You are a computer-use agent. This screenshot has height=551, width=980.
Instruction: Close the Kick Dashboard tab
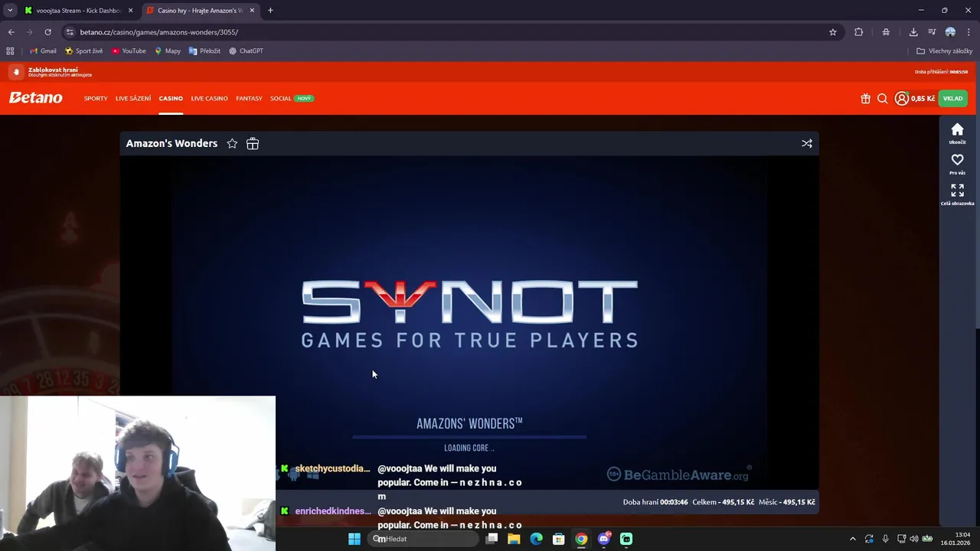pos(130,11)
